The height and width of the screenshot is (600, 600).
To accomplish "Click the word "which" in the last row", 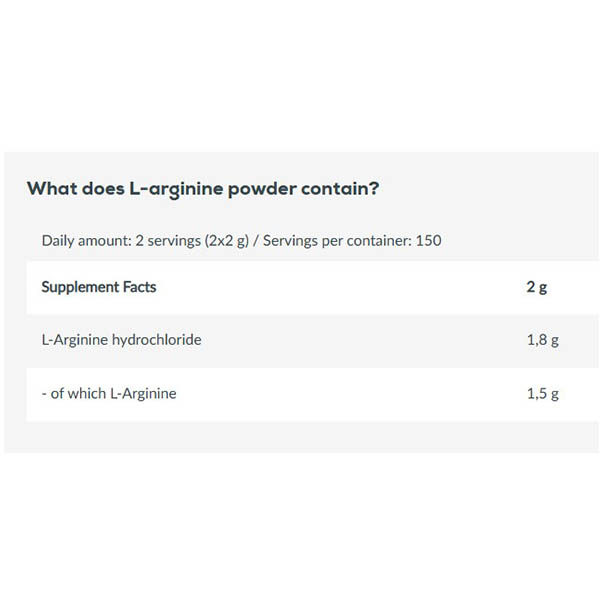I will (86, 394).
